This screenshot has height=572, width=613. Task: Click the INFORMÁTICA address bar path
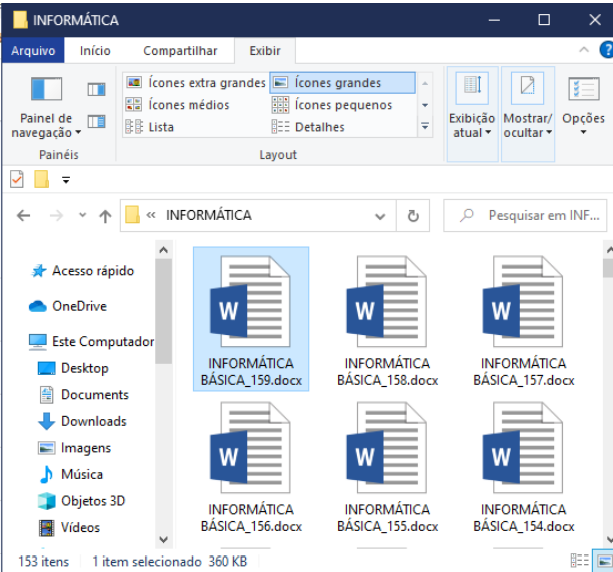[208, 215]
